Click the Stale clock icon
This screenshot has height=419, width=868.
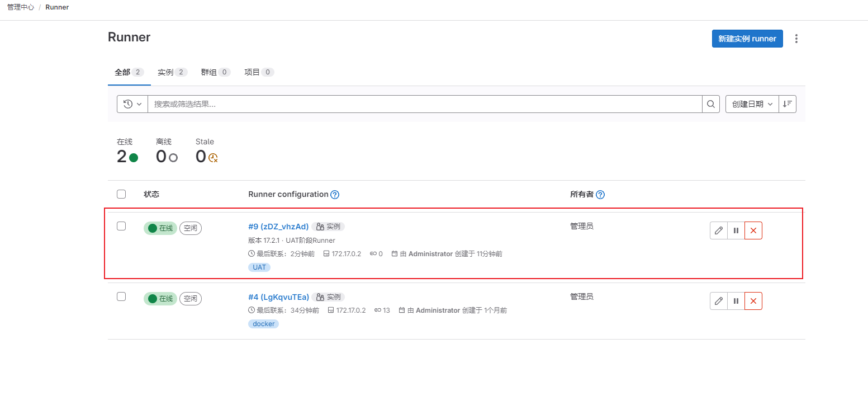point(213,158)
